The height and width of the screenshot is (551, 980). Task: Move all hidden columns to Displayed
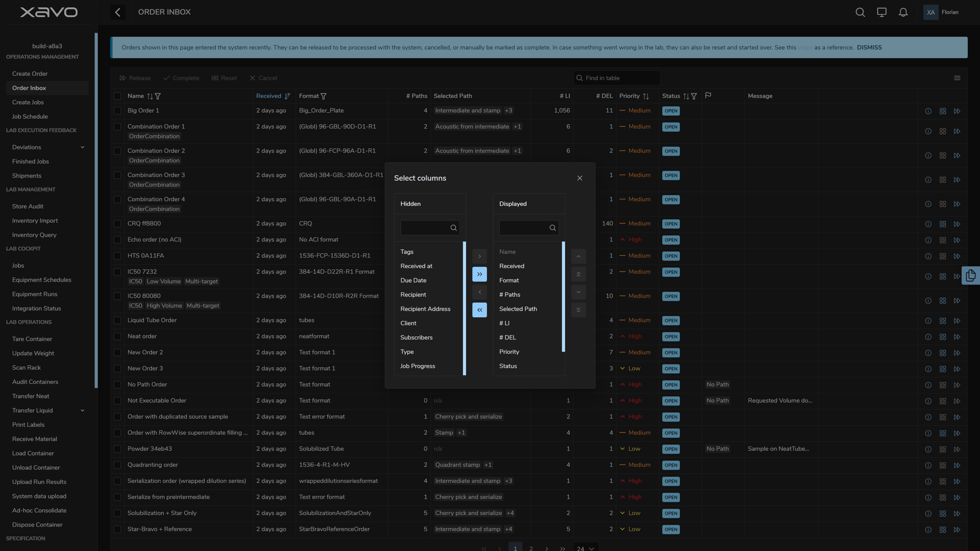[x=480, y=274]
